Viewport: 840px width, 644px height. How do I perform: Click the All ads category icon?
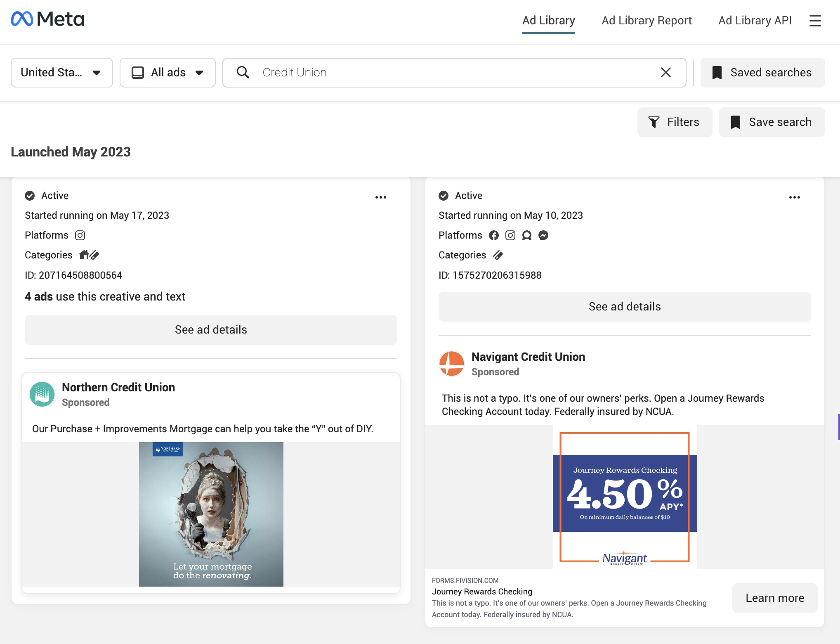(138, 73)
